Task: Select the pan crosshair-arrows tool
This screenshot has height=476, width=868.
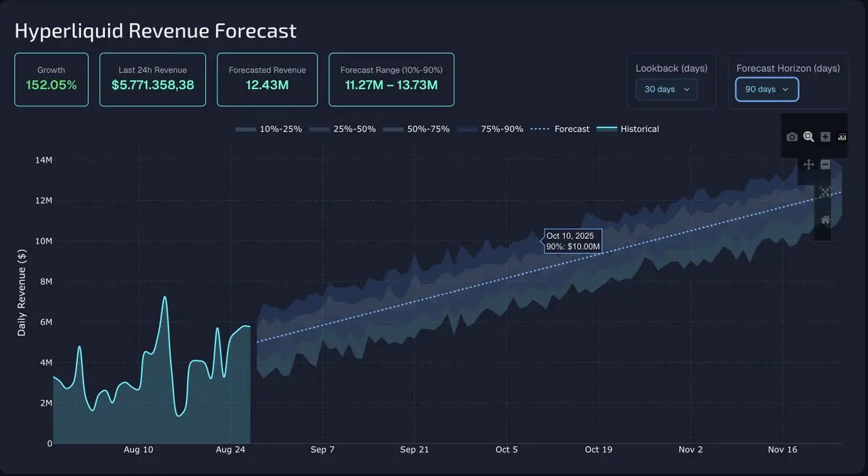Action: tap(809, 165)
